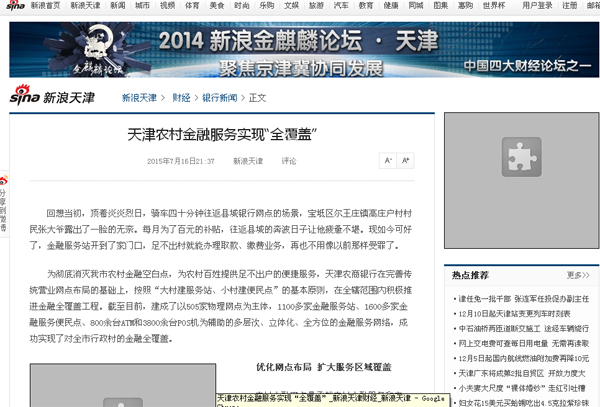Select 世界杯 in top navigation
The width and height of the screenshot is (600, 407).
494,5
